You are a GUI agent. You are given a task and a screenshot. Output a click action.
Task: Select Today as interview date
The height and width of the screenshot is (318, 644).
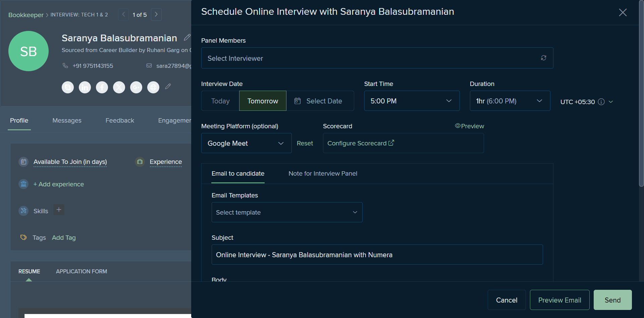pyautogui.click(x=220, y=101)
